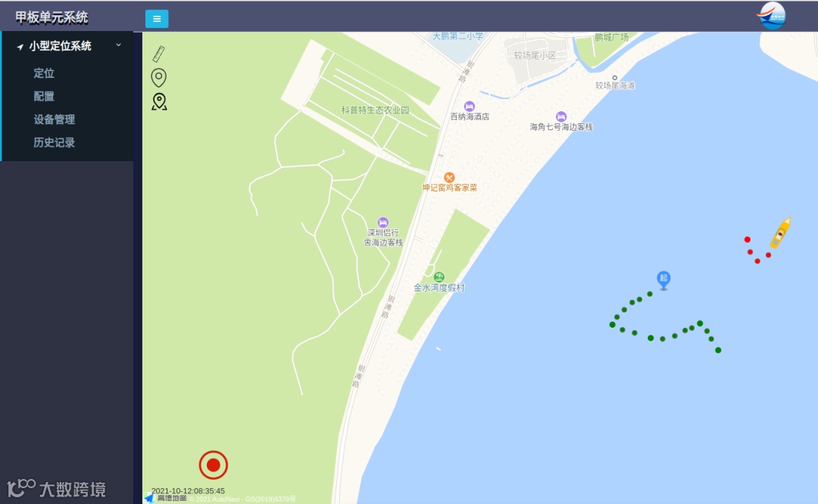Click the 金水湾度假村 resort marker

(439, 277)
